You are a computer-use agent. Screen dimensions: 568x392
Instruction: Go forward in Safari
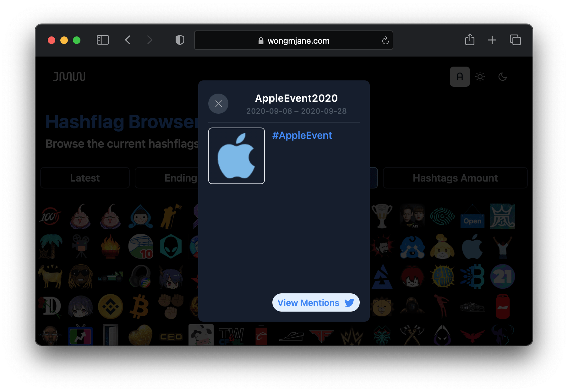click(x=150, y=40)
